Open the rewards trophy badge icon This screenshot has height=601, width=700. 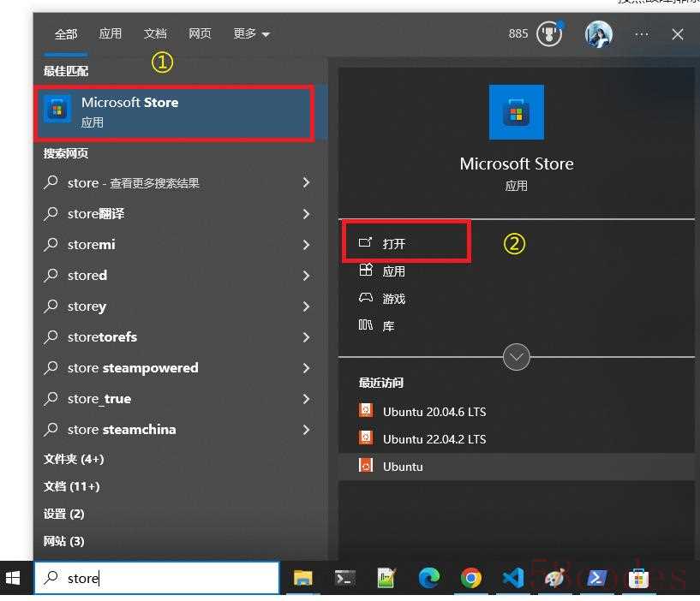549,33
